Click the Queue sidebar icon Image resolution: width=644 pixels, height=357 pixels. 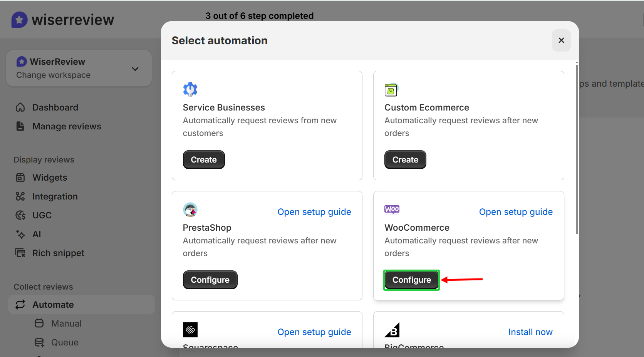pos(39,342)
